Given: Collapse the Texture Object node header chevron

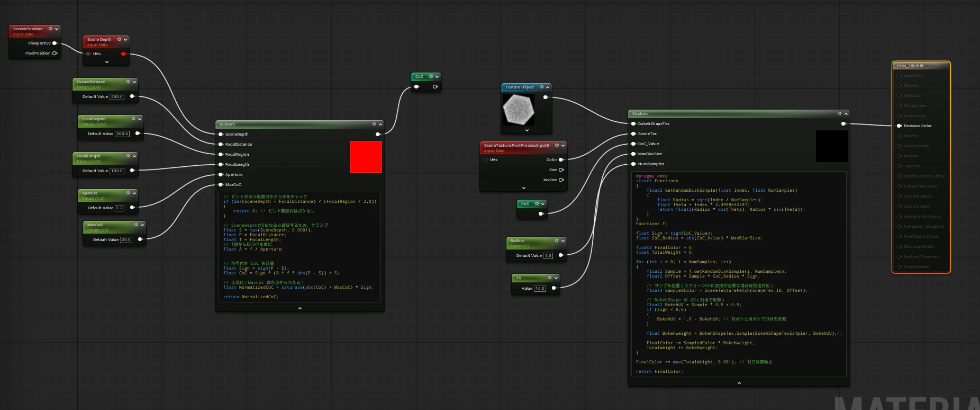Looking at the screenshot, I should [x=548, y=87].
